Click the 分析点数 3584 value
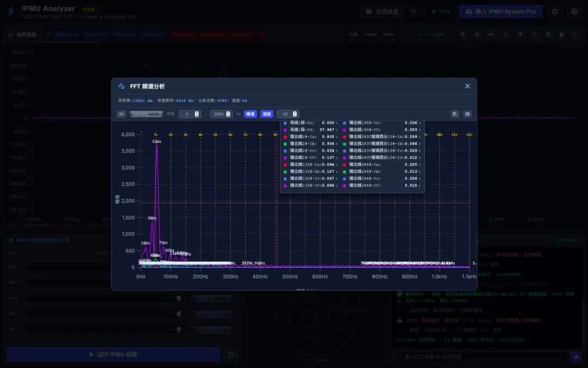588x368 pixels. 222,101
